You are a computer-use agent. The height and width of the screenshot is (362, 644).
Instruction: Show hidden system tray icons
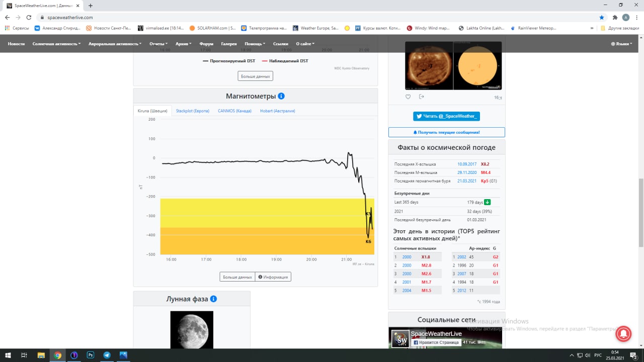click(571, 355)
